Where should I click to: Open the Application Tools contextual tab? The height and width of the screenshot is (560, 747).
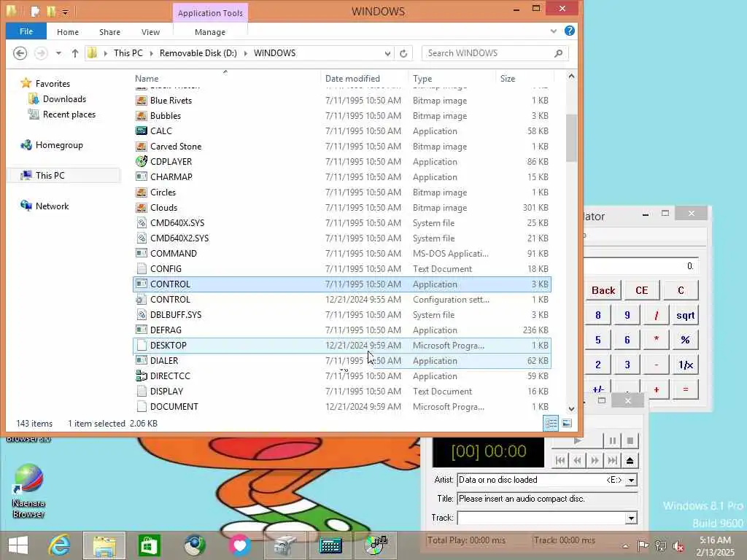click(x=210, y=13)
